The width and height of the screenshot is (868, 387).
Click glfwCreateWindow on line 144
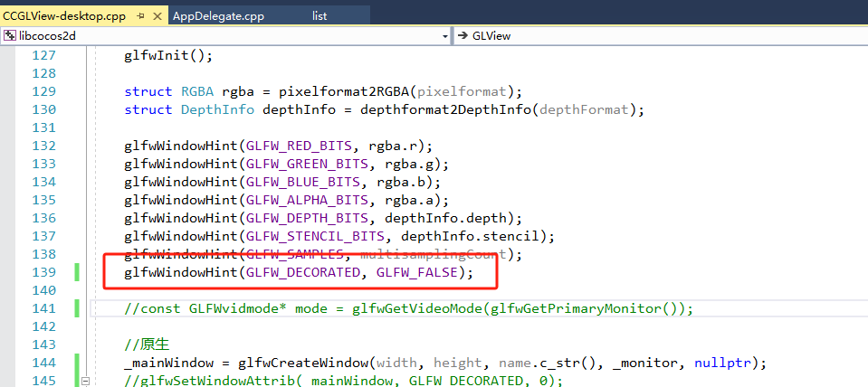[x=303, y=363]
